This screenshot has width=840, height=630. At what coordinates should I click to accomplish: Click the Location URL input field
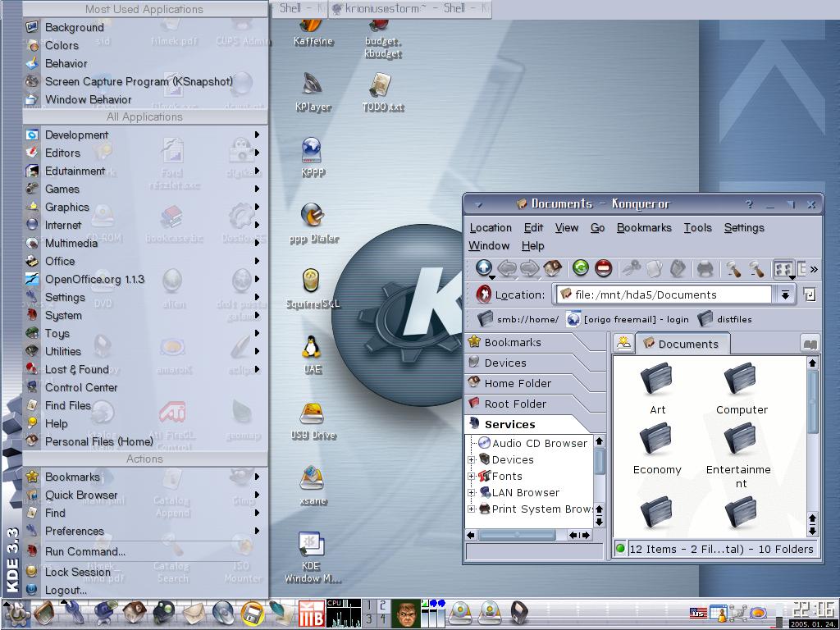(664, 294)
